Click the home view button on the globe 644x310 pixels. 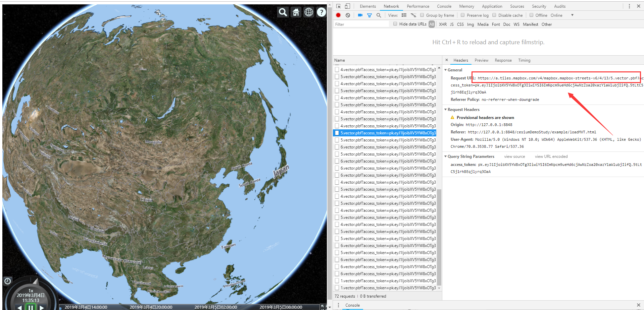coord(295,12)
